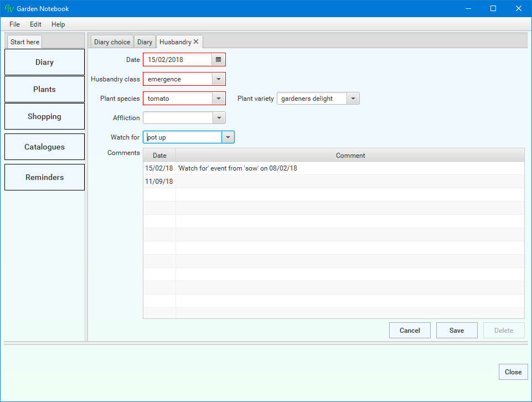Screen dimensions: 532x402
Task: Open the Plants section in sidebar
Action: pos(44,89)
